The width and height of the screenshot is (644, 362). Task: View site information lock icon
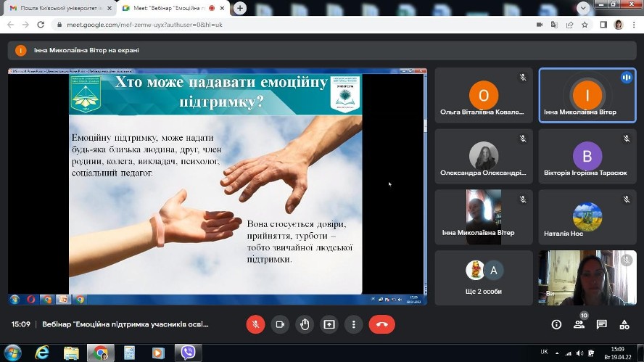[59, 25]
